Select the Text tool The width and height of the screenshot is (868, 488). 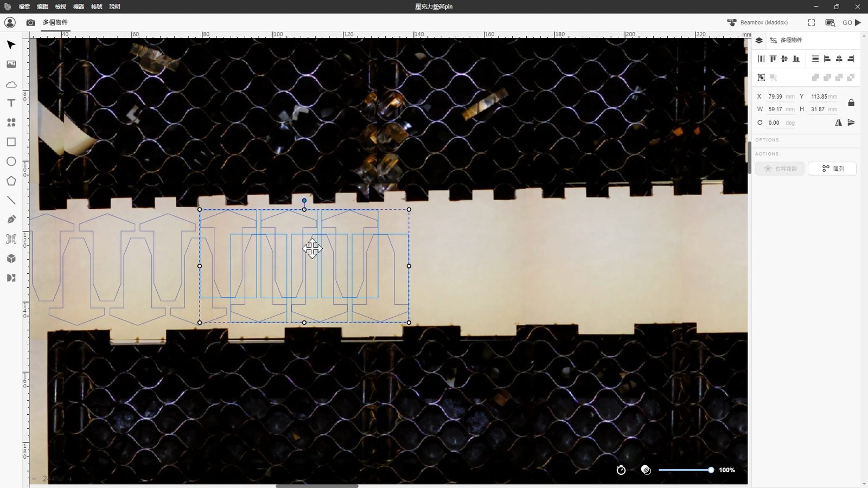[11, 103]
